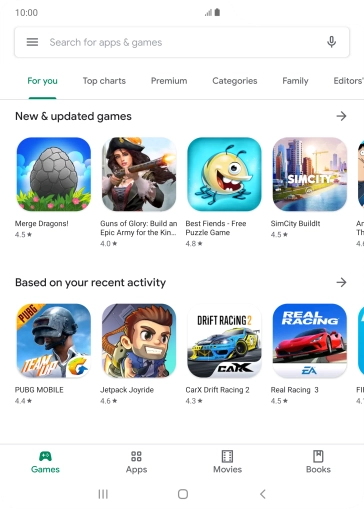Tap the voice search microphone icon
This screenshot has height=509, width=364.
(331, 42)
